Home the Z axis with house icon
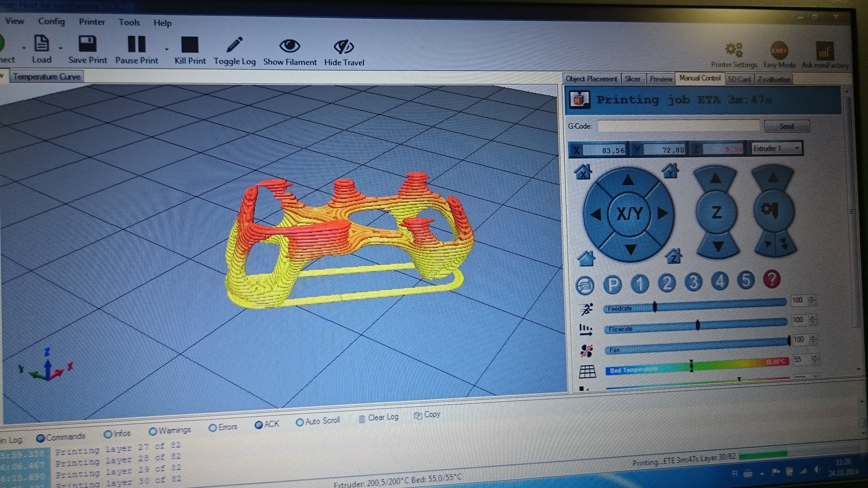 [673, 257]
